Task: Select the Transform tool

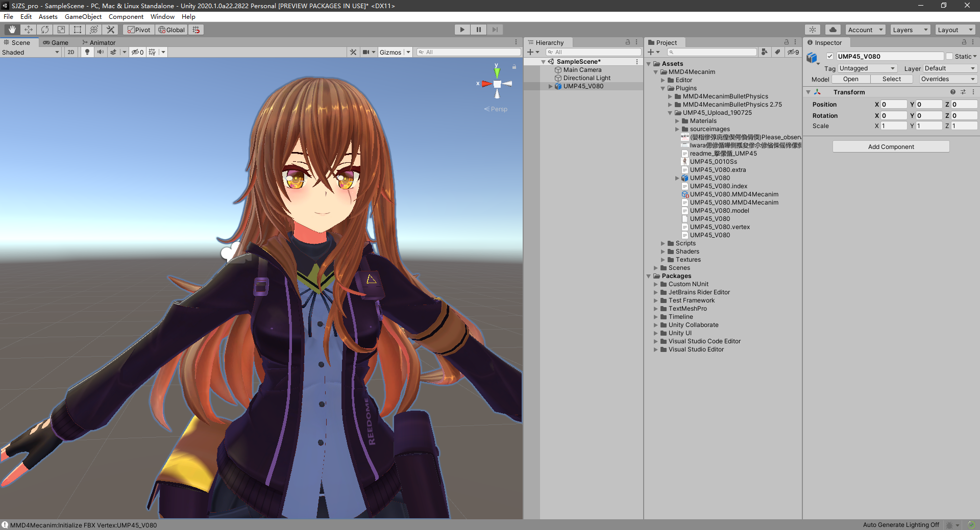Action: [94, 30]
